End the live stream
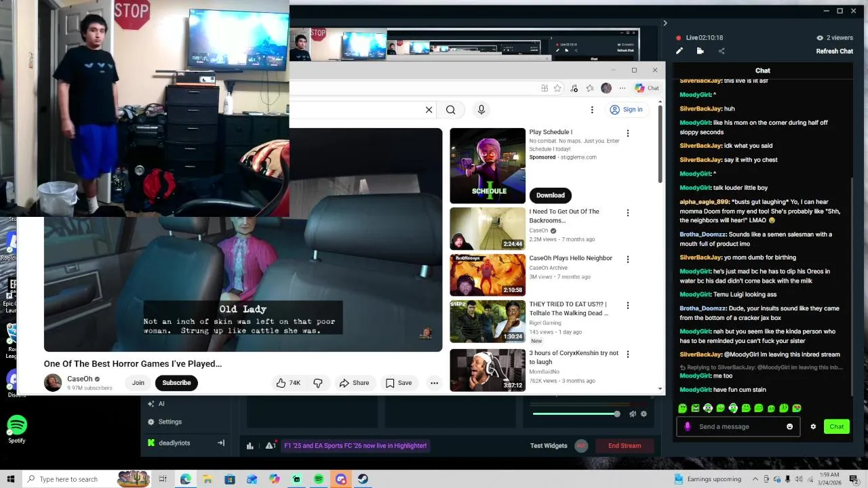This screenshot has width=868, height=488. 625,445
